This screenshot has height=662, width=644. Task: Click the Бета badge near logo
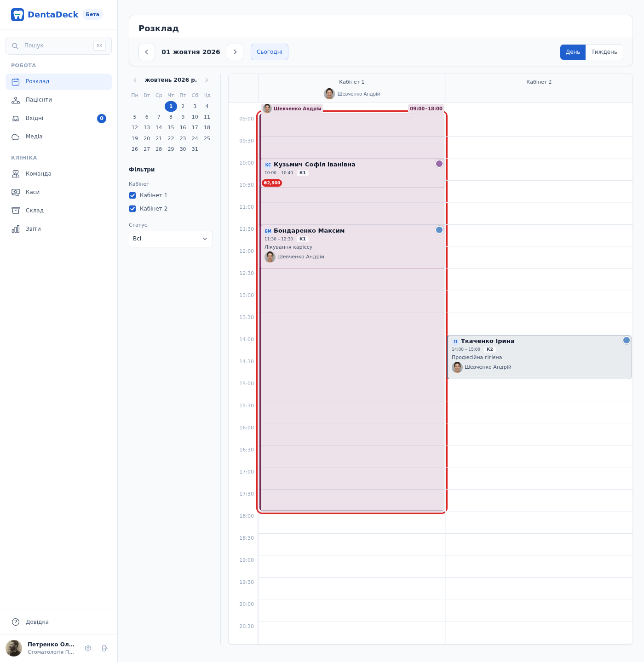tap(92, 15)
